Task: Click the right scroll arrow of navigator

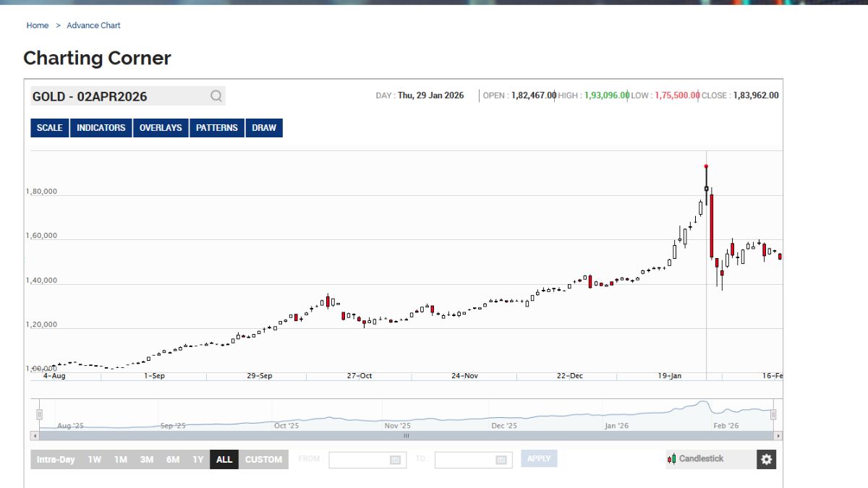Action: pos(778,436)
